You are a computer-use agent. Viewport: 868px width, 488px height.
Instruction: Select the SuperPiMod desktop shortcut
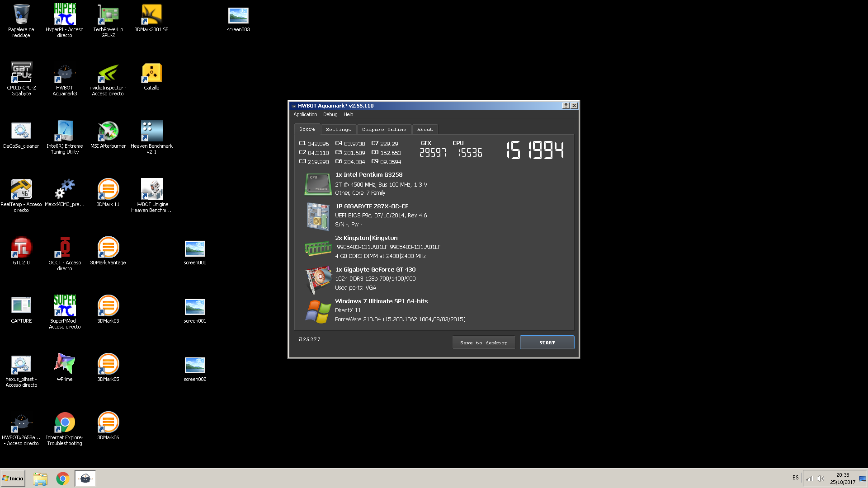coord(65,312)
